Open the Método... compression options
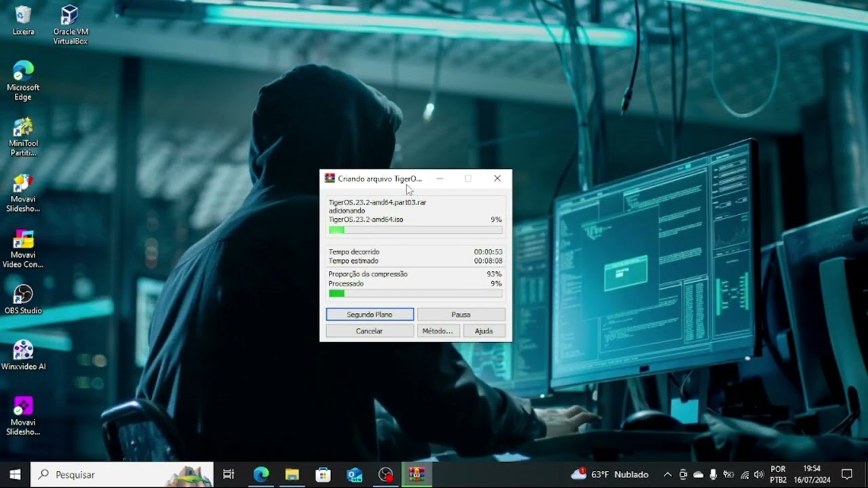Screen dimensions: 868x488 click(437, 331)
